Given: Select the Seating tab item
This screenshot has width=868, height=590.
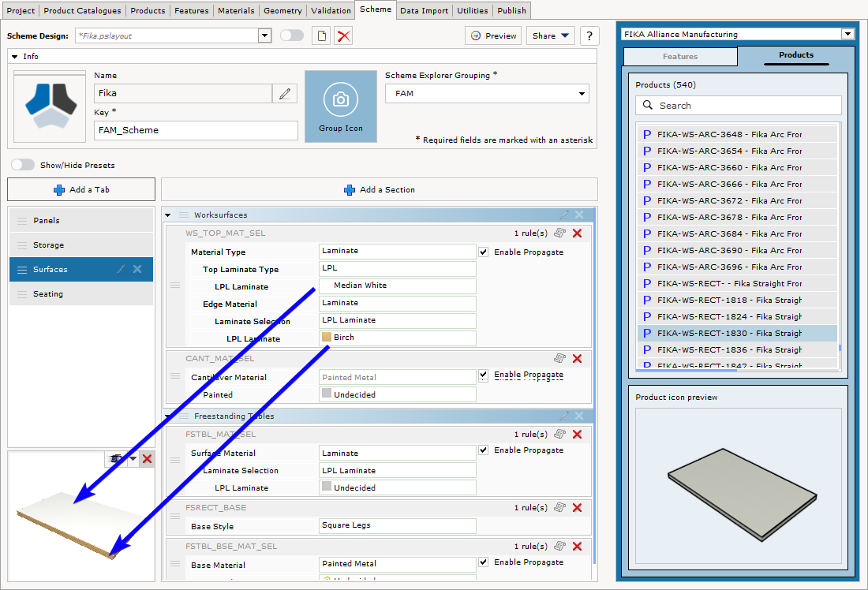Looking at the screenshot, I should (81, 294).
